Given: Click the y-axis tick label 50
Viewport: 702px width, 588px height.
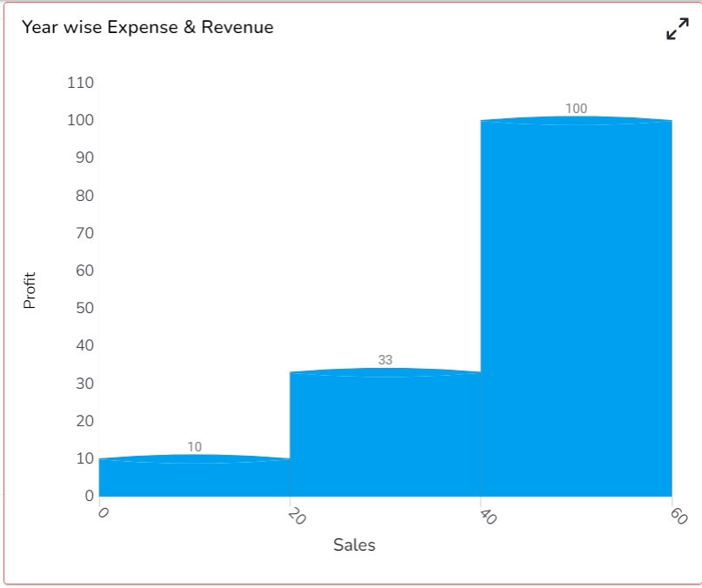Looking at the screenshot, I should tap(84, 308).
